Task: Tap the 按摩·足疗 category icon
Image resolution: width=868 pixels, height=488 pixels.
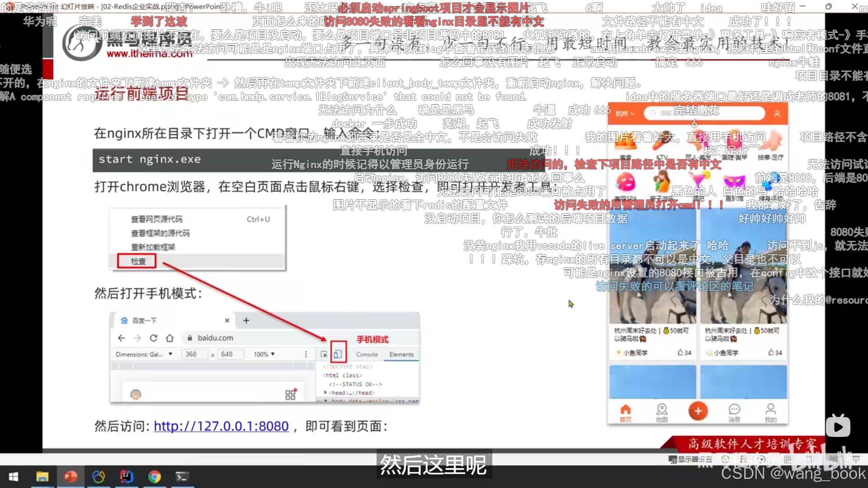Action: (x=774, y=145)
